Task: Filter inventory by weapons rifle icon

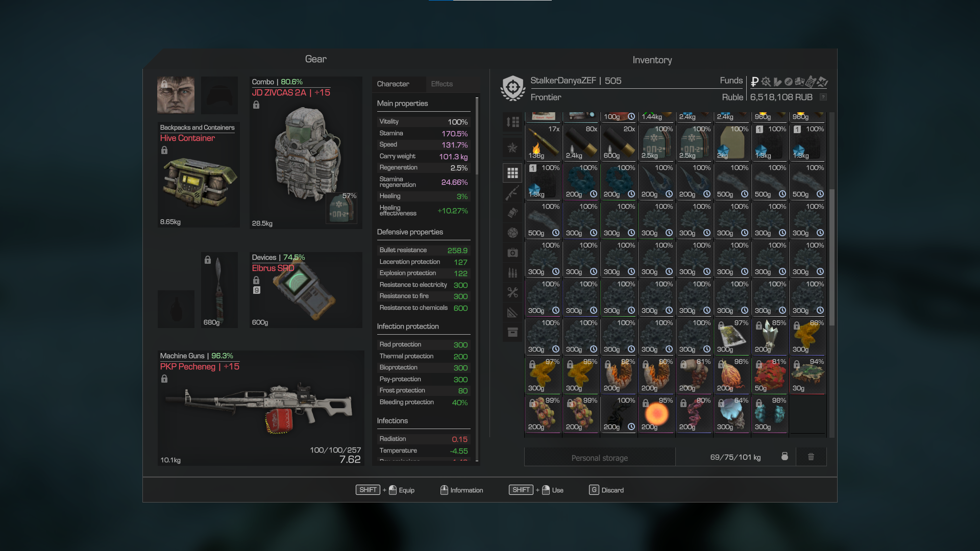Action: coord(512,193)
